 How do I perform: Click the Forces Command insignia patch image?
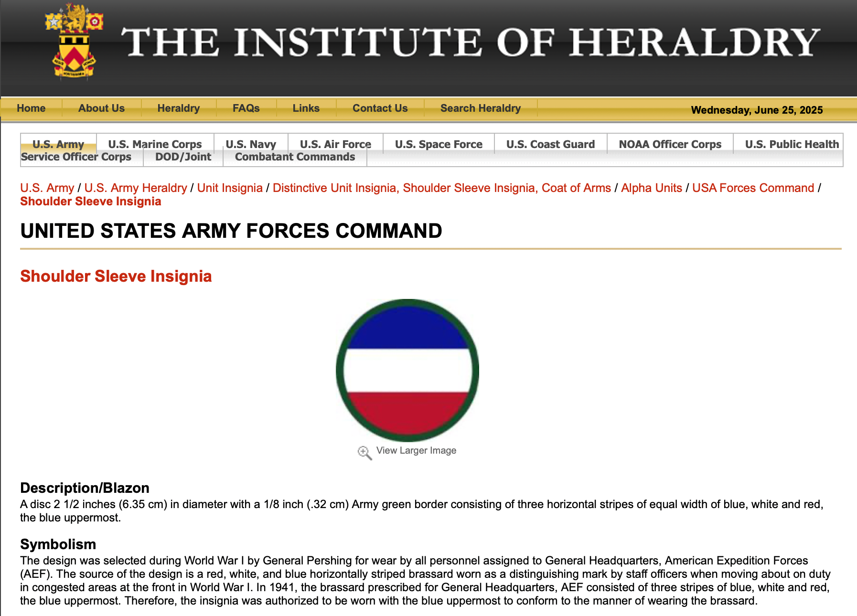[407, 370]
